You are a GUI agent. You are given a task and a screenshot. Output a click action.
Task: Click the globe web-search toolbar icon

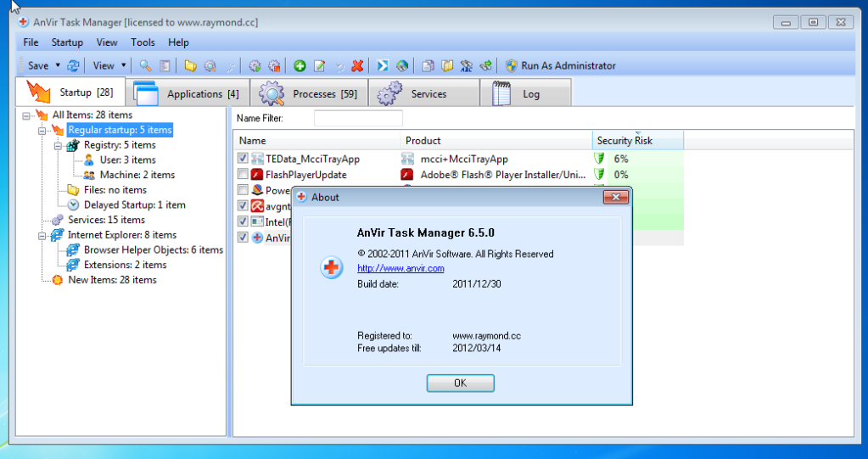click(402, 66)
